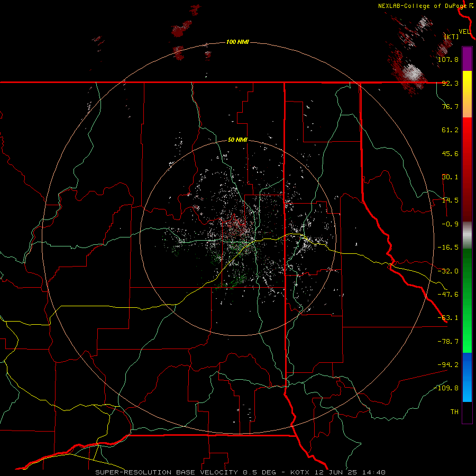Click the -78.7 velocity scale value
476x476 pixels.
click(448, 342)
